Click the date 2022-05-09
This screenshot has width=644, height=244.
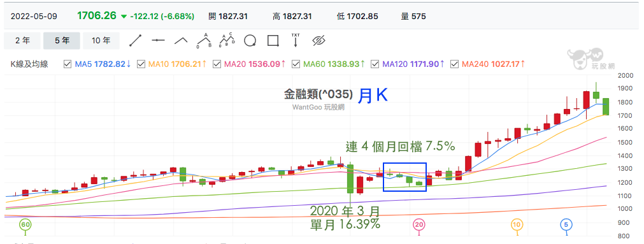[x=34, y=17]
